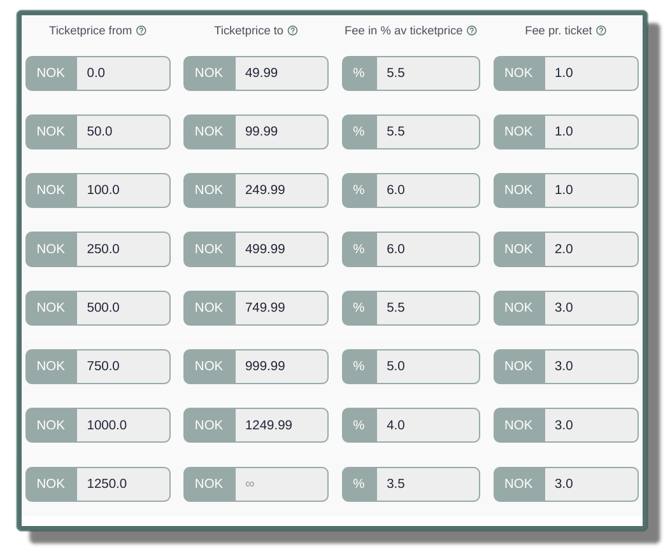Viewport: 670px width, 554px height.
Task: Click the Ticketprice to field showing 749.99
Action: [280, 307]
